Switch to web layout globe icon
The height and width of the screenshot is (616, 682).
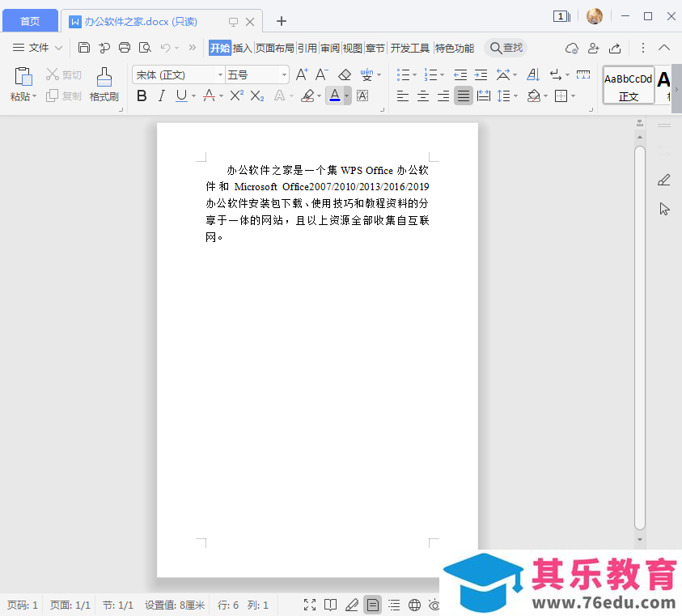point(414,604)
